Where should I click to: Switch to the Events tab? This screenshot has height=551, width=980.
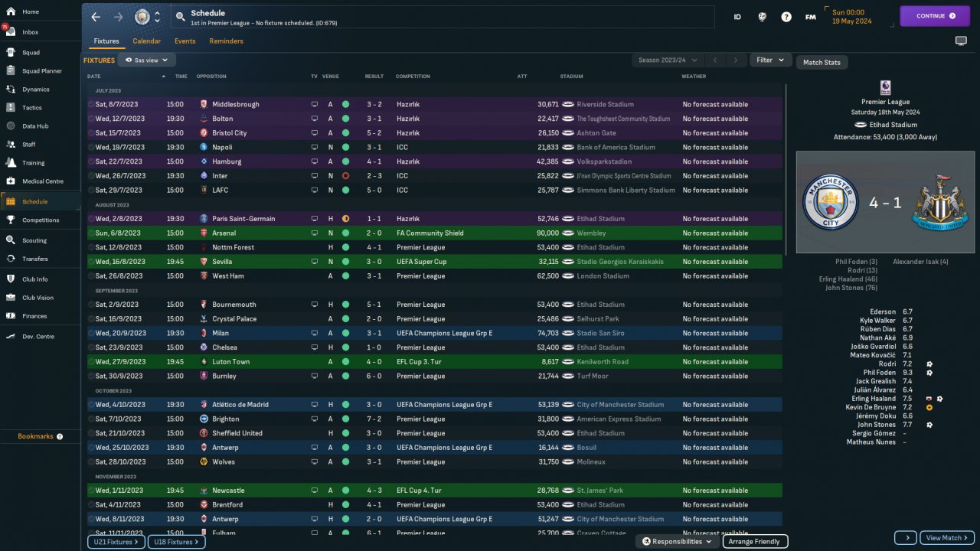point(185,41)
